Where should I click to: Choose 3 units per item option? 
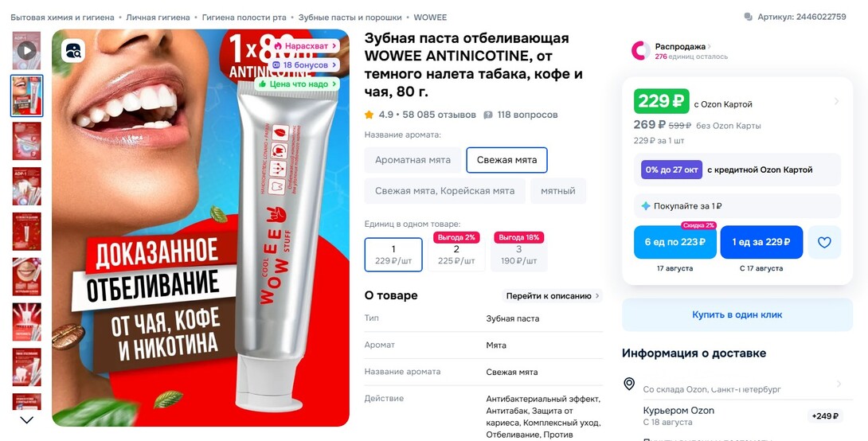point(518,255)
